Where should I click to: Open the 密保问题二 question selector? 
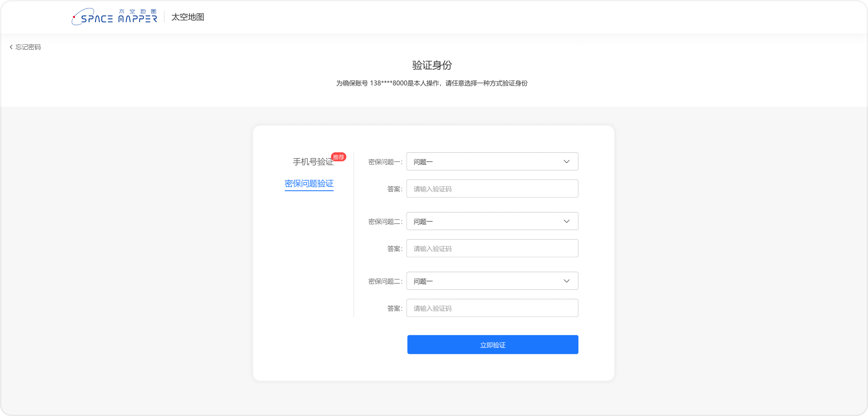pos(492,221)
